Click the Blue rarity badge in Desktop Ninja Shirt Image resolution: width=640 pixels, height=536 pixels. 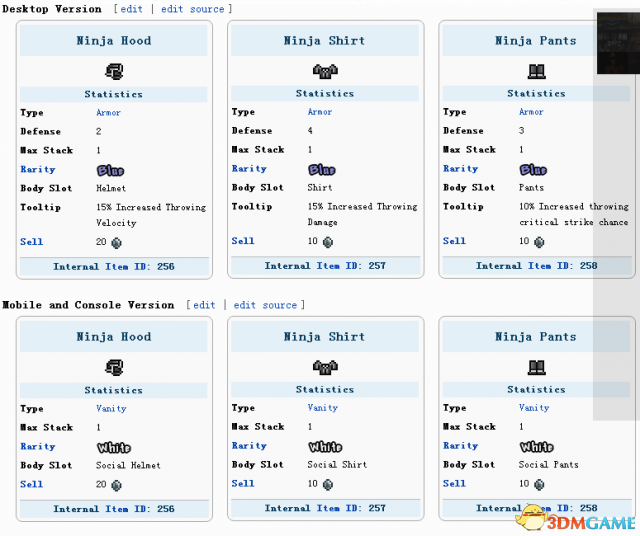pos(321,170)
